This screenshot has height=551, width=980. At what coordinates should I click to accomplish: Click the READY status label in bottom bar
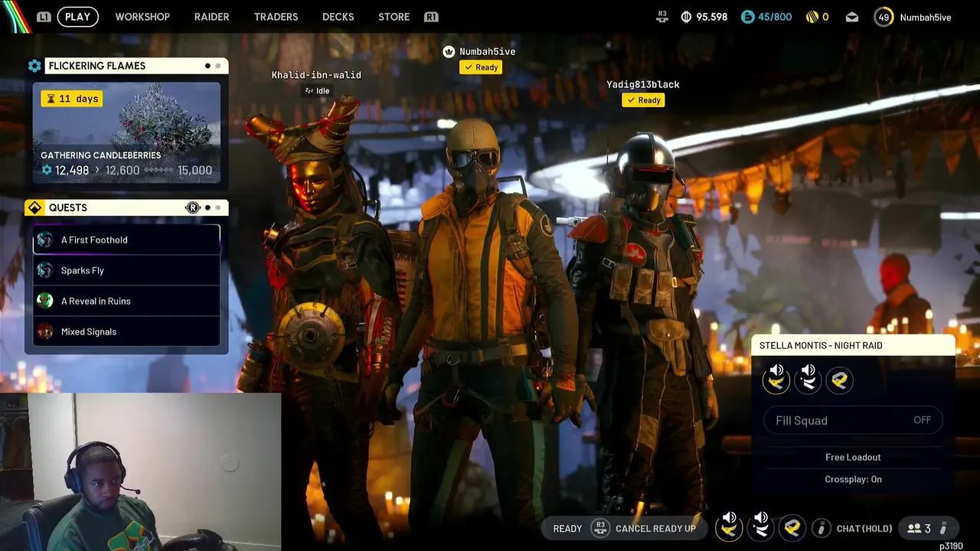(567, 528)
